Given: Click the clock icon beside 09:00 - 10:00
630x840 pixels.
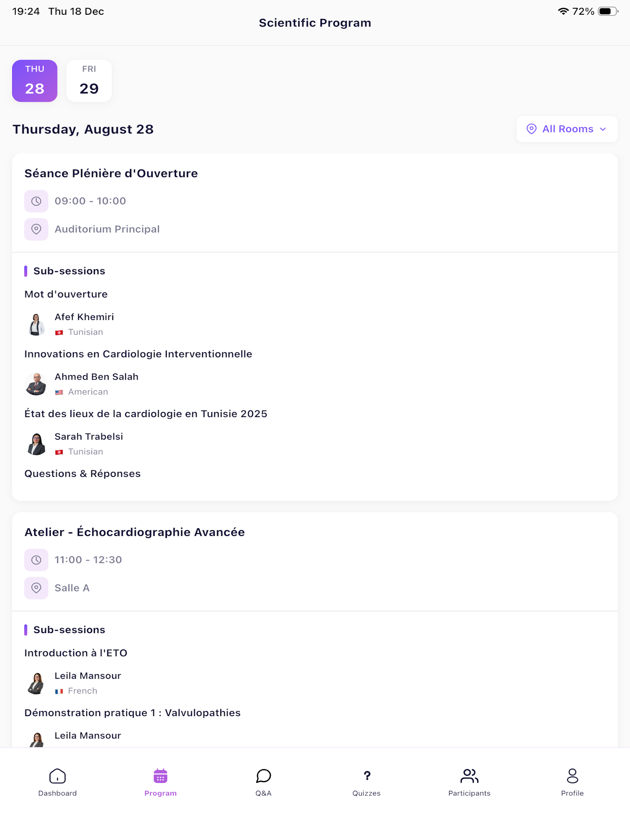Looking at the screenshot, I should (36, 201).
